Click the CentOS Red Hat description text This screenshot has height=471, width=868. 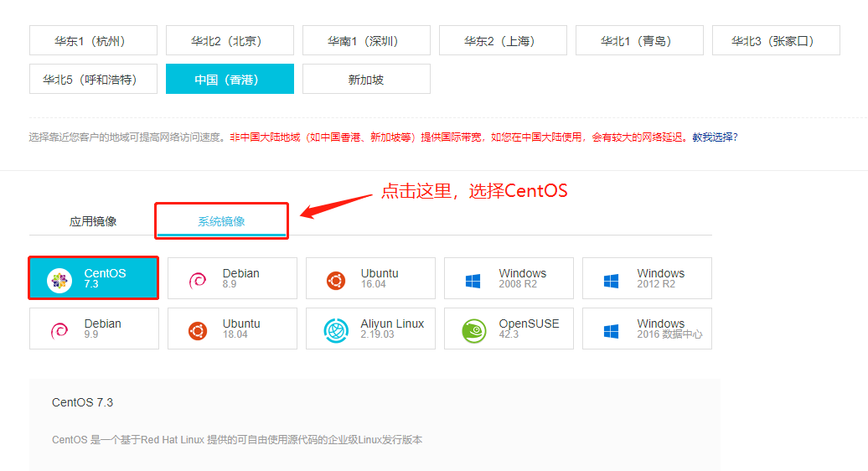pos(237,440)
